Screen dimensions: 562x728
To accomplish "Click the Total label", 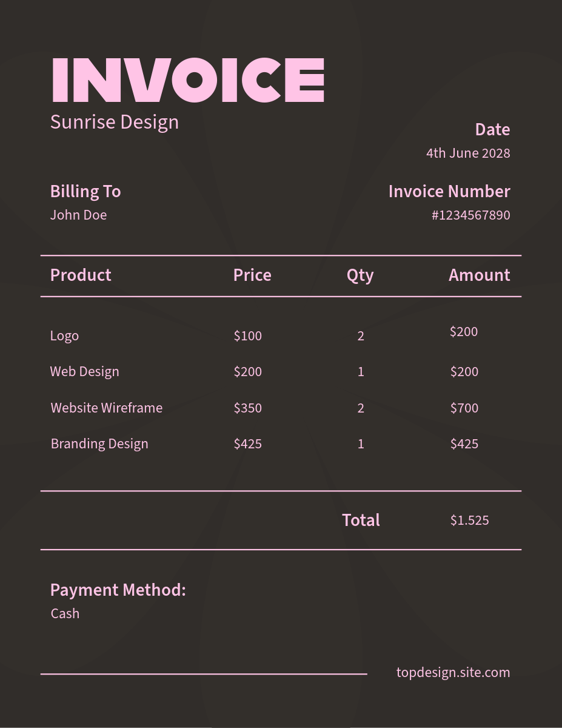I will point(361,520).
